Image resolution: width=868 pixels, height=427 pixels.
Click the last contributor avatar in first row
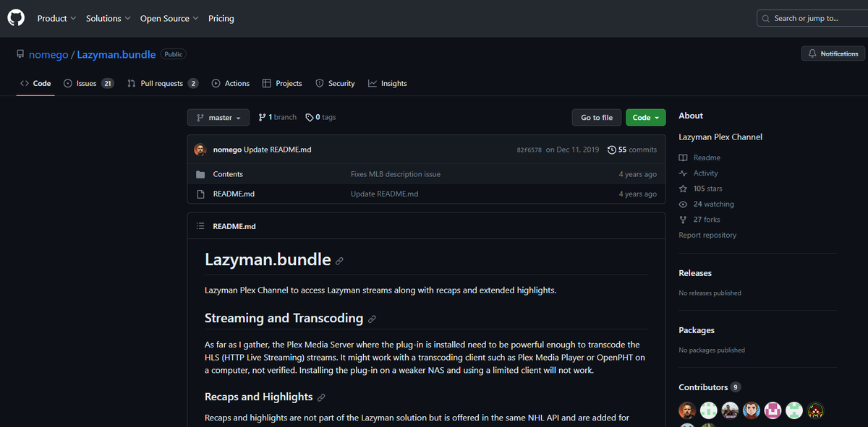816,410
